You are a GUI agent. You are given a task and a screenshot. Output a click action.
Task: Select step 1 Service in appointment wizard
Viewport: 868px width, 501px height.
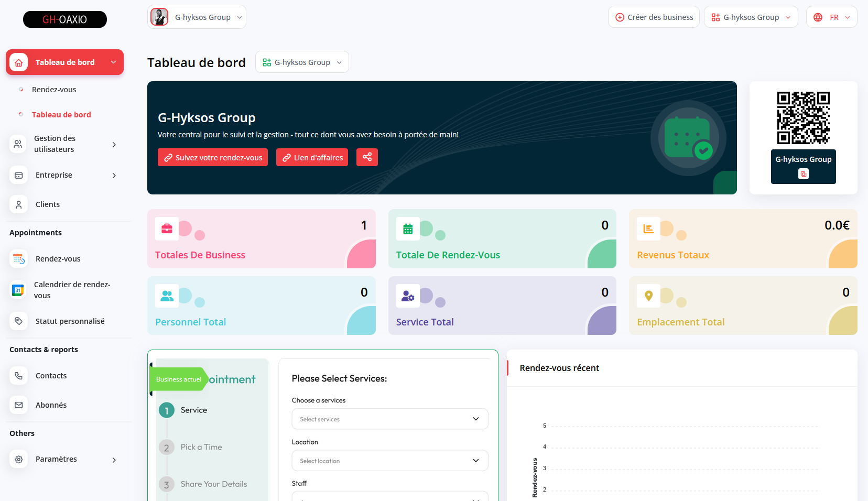pyautogui.click(x=183, y=410)
